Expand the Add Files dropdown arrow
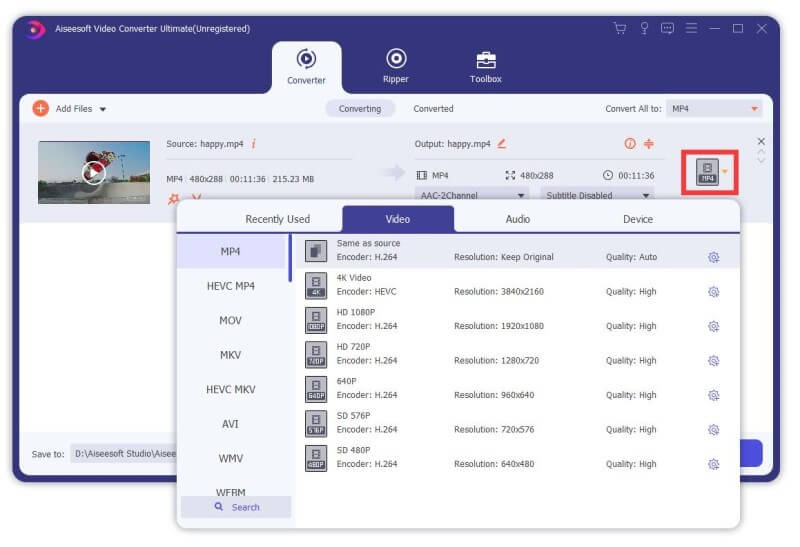800x547 pixels. [103, 109]
